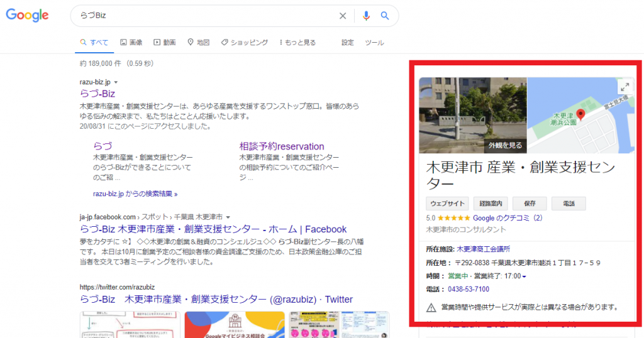This screenshot has width=644, height=338.
Task: Expand the business hours dropdown at 営業終了: 17:00
Action: pos(524,276)
